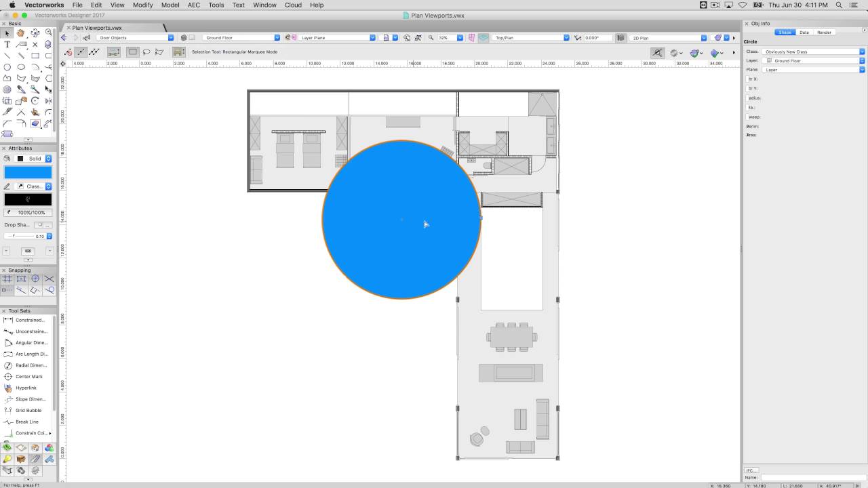Select the Radial Dimension tool

coord(25,365)
